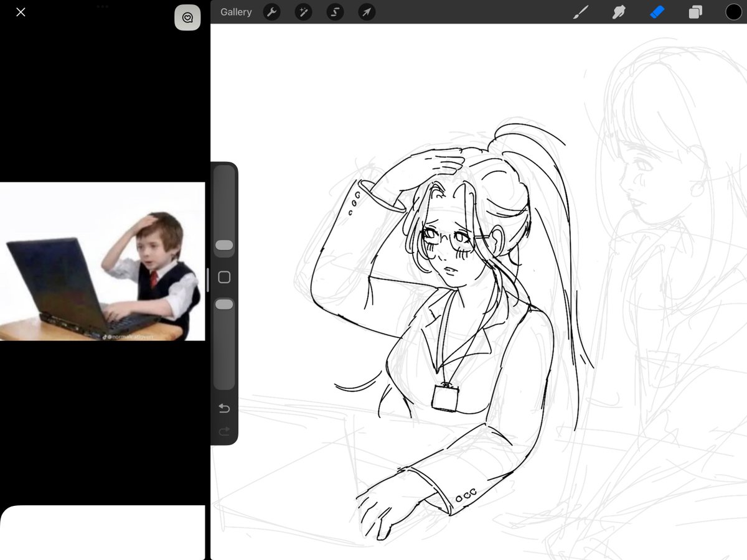The height and width of the screenshot is (560, 747).
Task: Select the Transform arrow tool
Action: tap(366, 12)
